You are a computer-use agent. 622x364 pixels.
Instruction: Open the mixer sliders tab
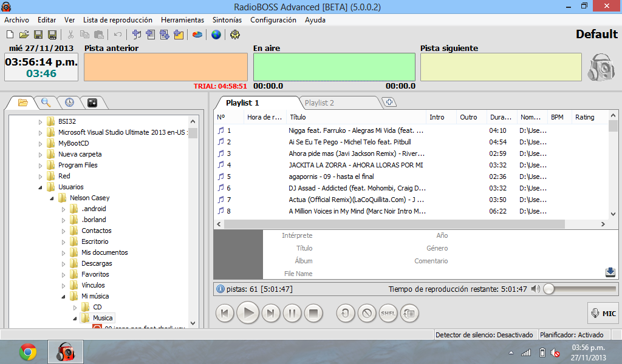[92, 103]
